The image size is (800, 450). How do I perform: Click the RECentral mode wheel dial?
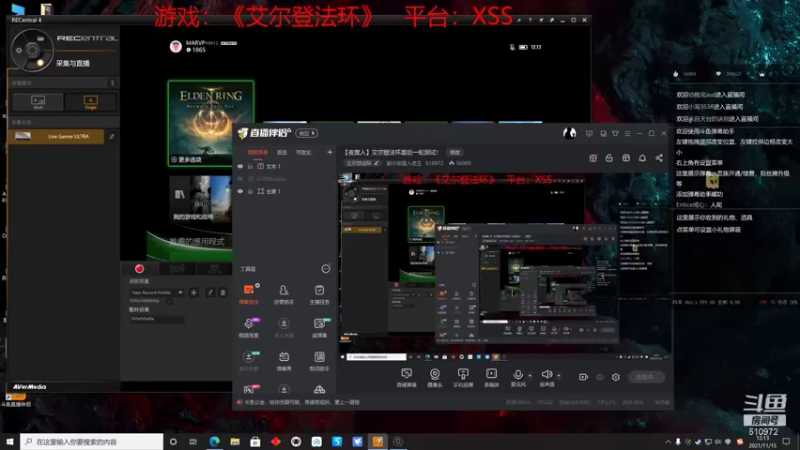coord(32,50)
